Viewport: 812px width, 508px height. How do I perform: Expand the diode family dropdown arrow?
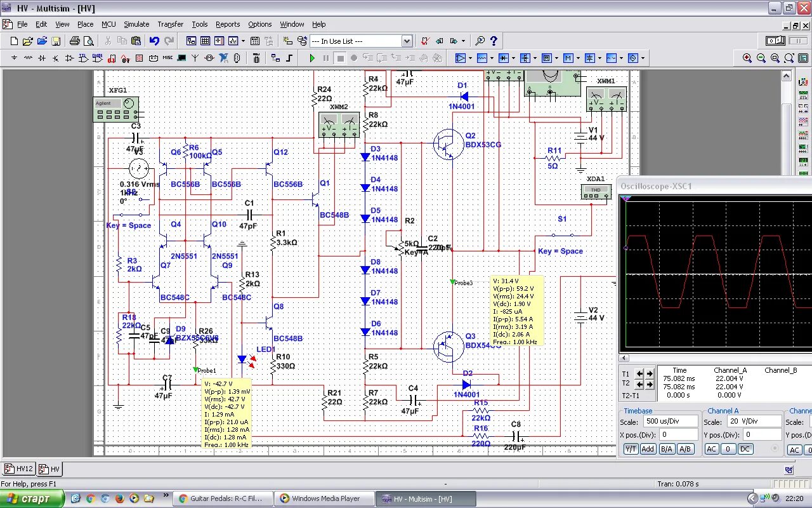point(513,58)
